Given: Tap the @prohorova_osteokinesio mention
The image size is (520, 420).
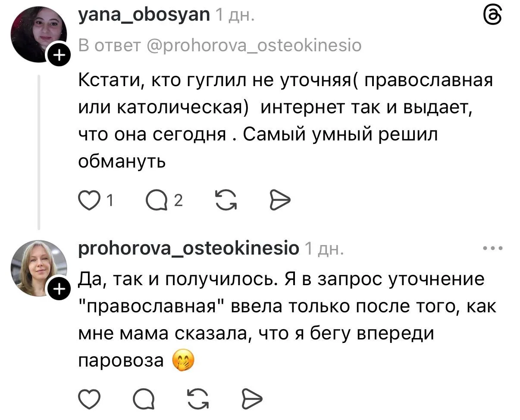Looking at the screenshot, I should pos(255,44).
